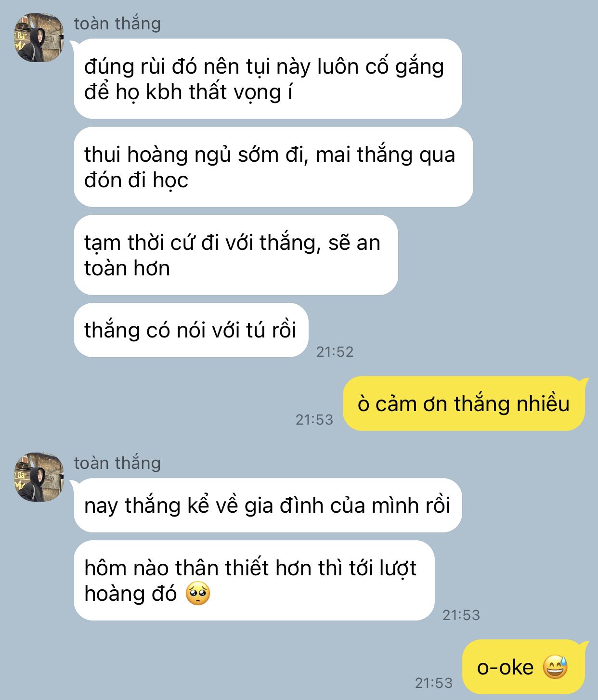Tap the word 'đón đi học' in second message
This screenshot has height=700, width=598.
[136, 181]
